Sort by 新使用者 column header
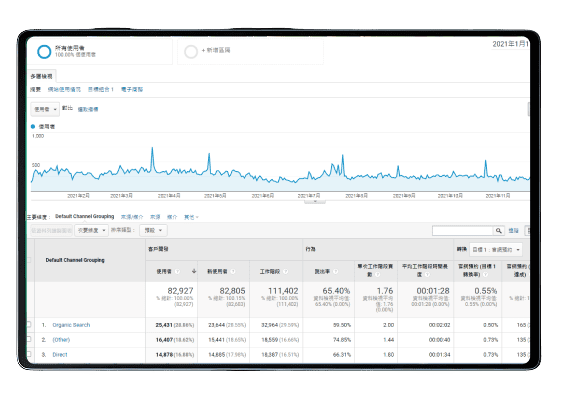565x397 pixels. click(217, 271)
